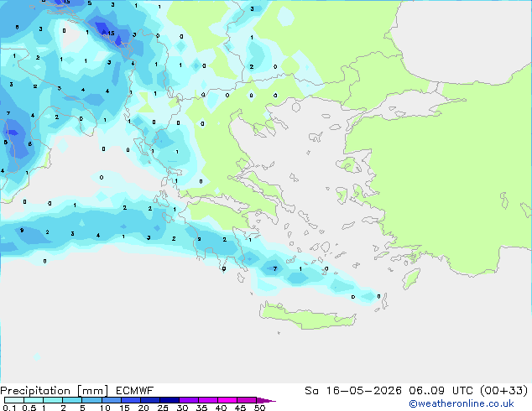
Task: Click the "ECMWF" model label
Action: pos(135,391)
